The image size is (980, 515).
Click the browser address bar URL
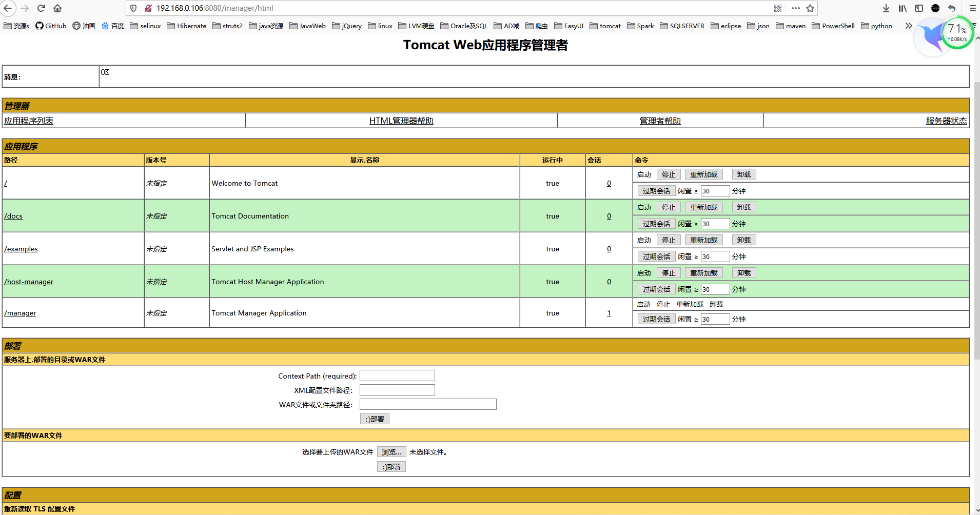click(214, 8)
